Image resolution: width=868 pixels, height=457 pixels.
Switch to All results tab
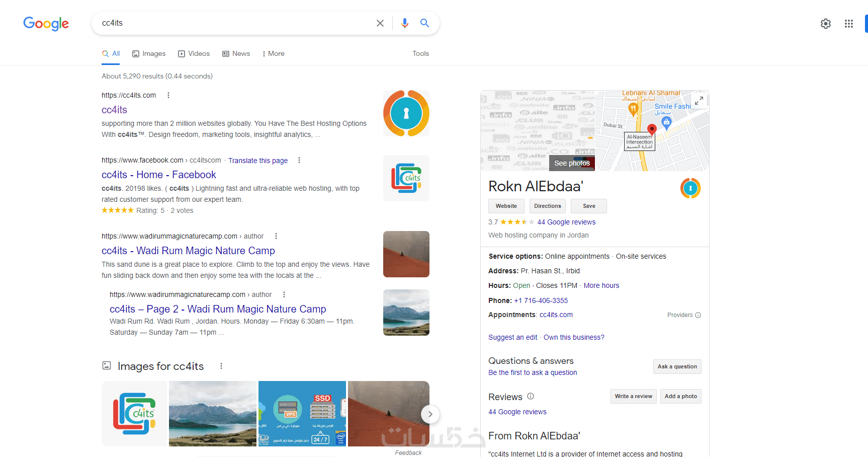[x=111, y=54]
